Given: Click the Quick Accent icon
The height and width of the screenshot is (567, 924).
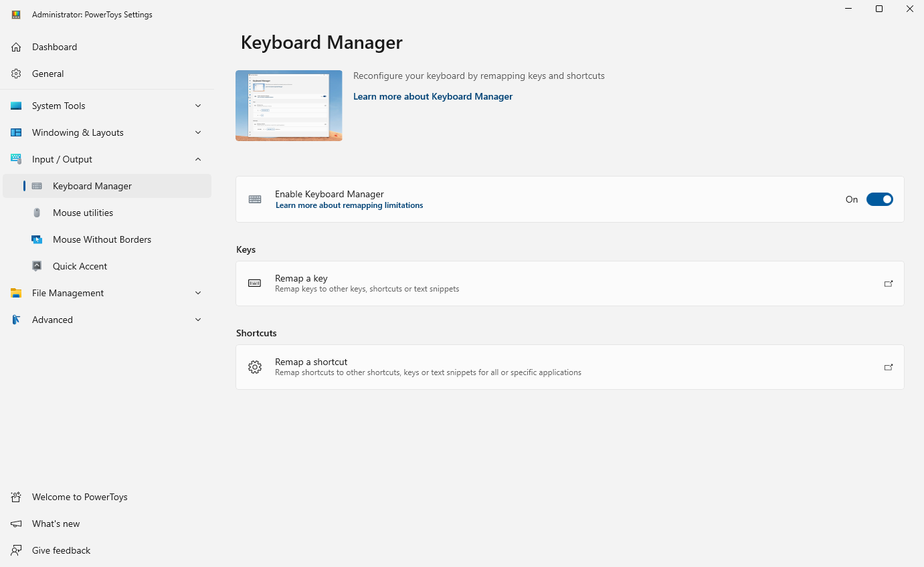Looking at the screenshot, I should 37,266.
